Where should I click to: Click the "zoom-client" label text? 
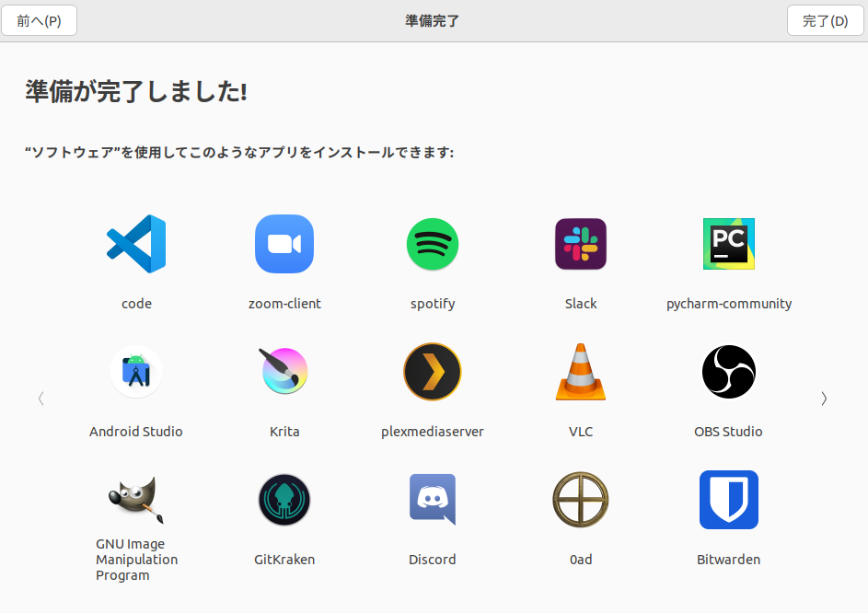click(284, 304)
